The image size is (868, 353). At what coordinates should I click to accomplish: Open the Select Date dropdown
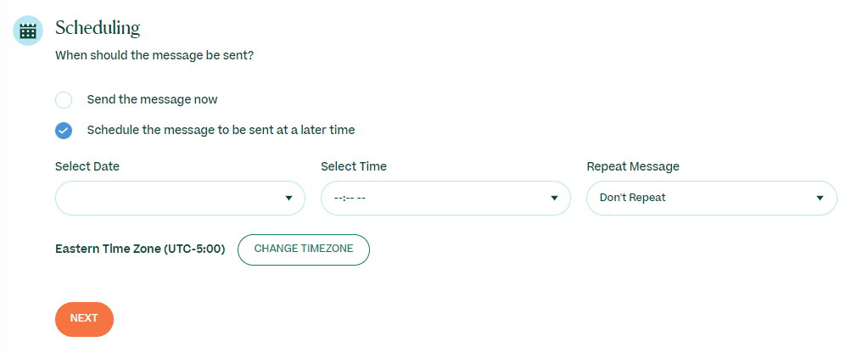tap(170, 198)
